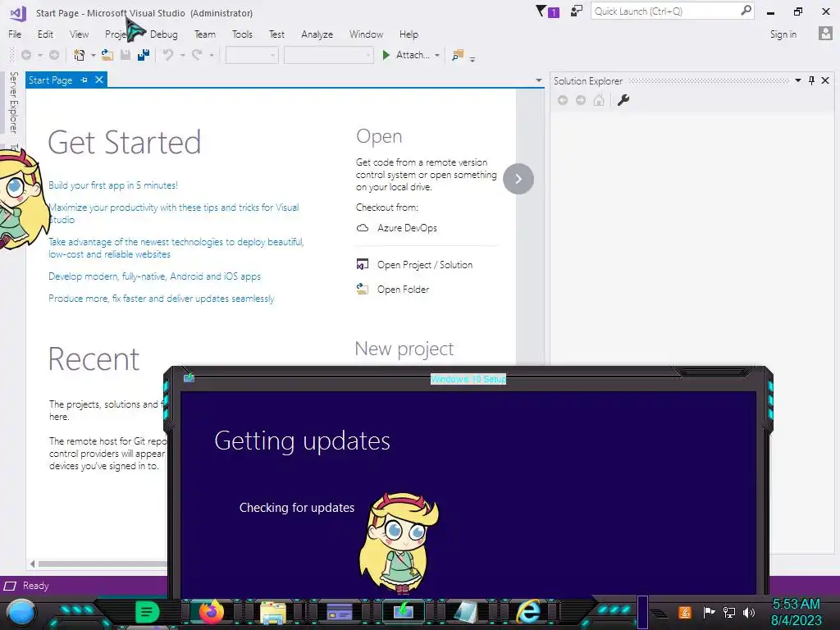Expand the Undo history dropdown arrow
This screenshot has height=630, width=840.
pyautogui.click(x=182, y=55)
